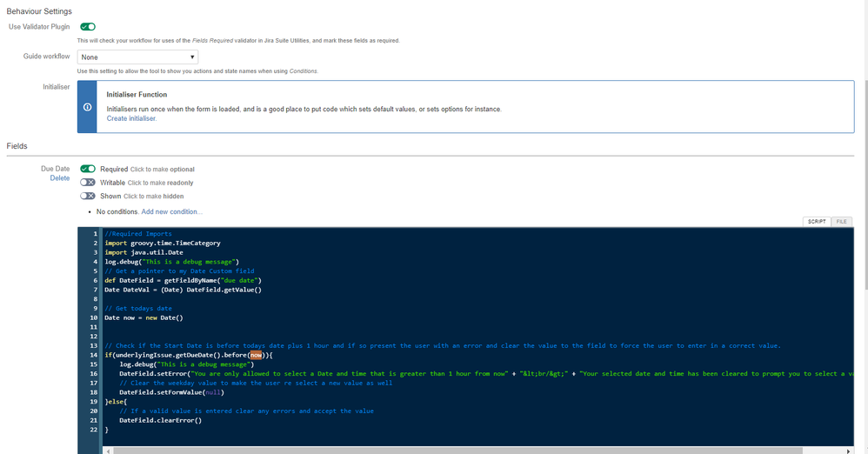The image size is (868, 454).
Task: Click code line 'def DateField = getFieldByName'
Action: [x=184, y=280]
